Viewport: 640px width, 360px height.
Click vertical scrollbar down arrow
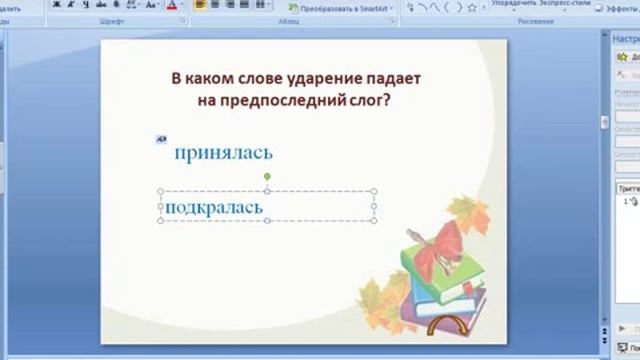coord(605,320)
